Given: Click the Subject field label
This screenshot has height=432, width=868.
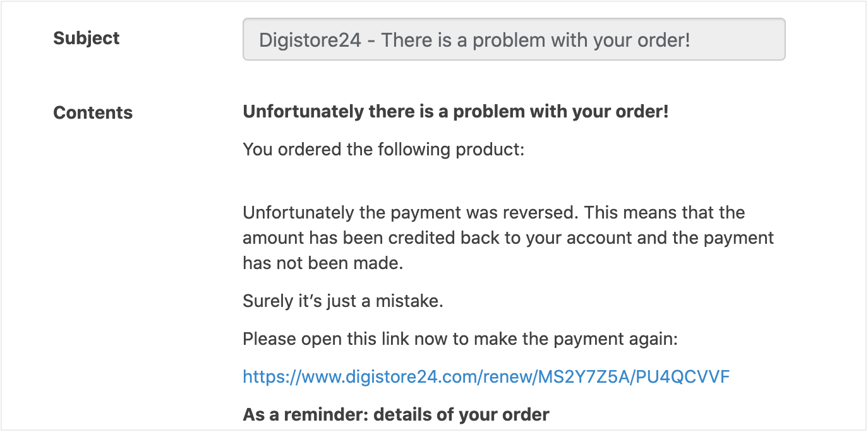Looking at the screenshot, I should (86, 39).
